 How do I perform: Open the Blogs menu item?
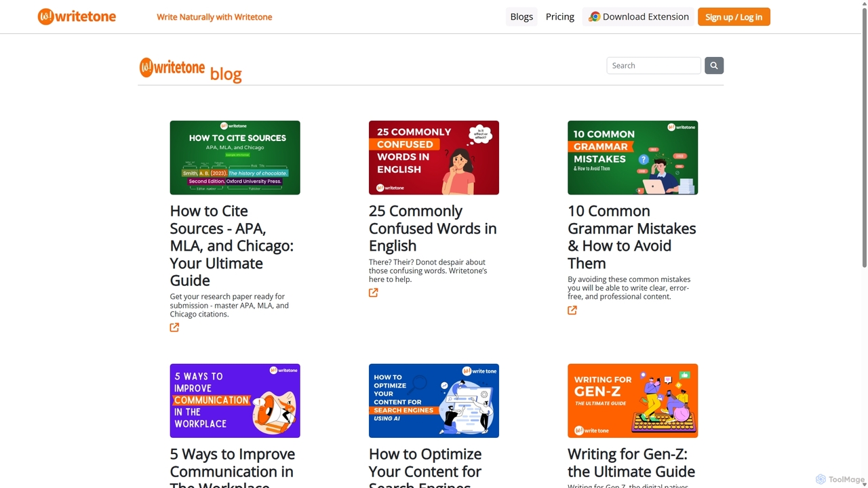(x=521, y=17)
